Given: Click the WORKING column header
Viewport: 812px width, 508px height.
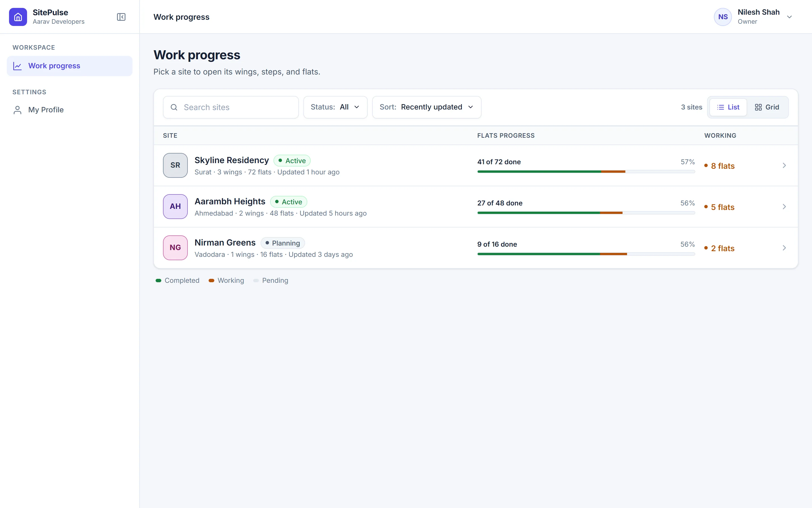Looking at the screenshot, I should [x=720, y=135].
